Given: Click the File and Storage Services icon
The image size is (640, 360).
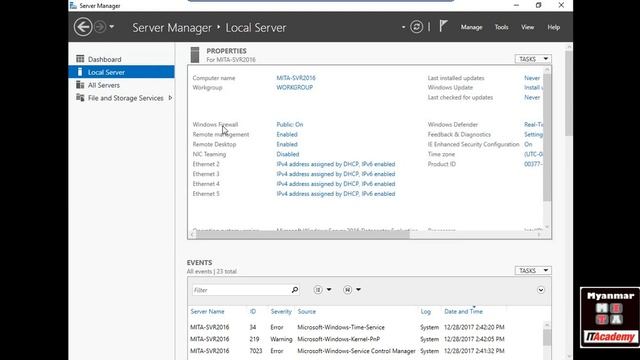Looking at the screenshot, I should (x=80, y=98).
